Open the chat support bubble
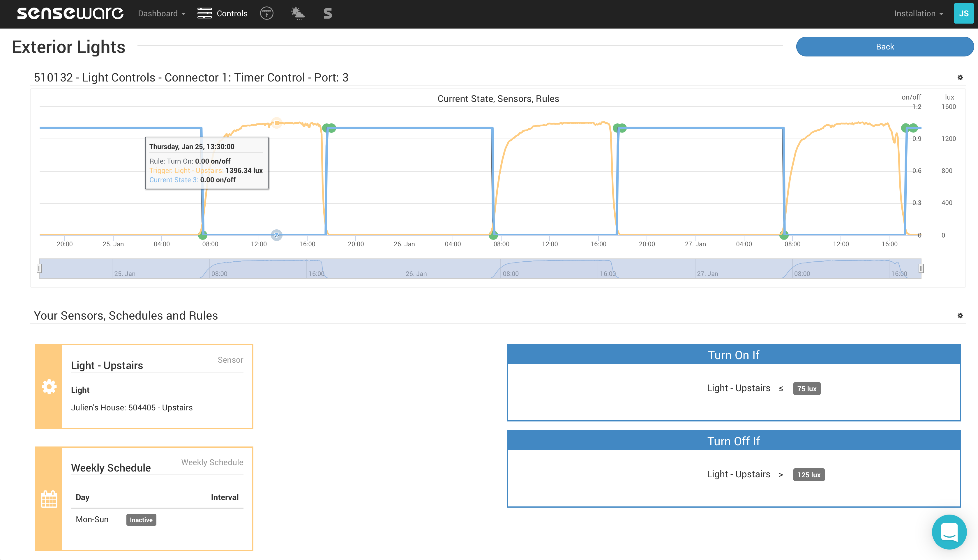The height and width of the screenshot is (560, 978). click(x=949, y=532)
